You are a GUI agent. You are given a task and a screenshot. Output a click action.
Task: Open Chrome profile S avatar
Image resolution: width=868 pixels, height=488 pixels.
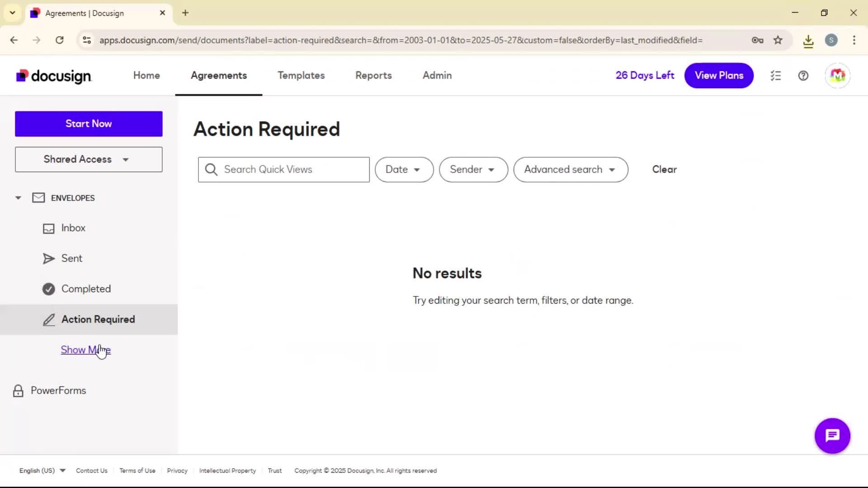831,40
